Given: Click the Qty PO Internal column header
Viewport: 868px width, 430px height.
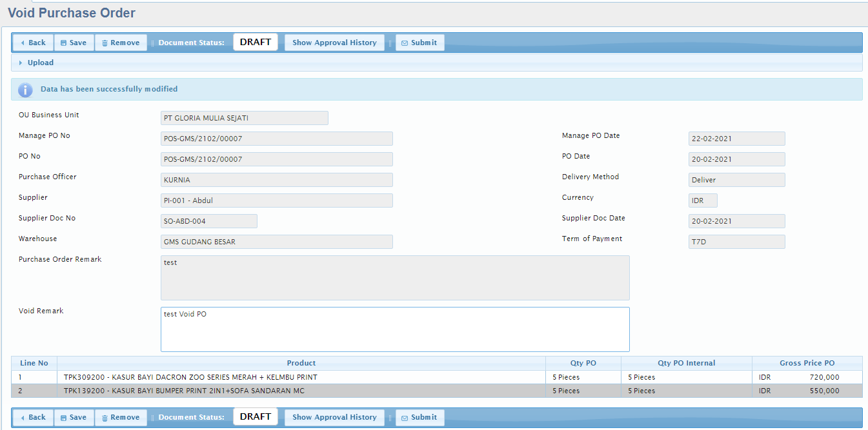Looking at the screenshot, I should (687, 363).
